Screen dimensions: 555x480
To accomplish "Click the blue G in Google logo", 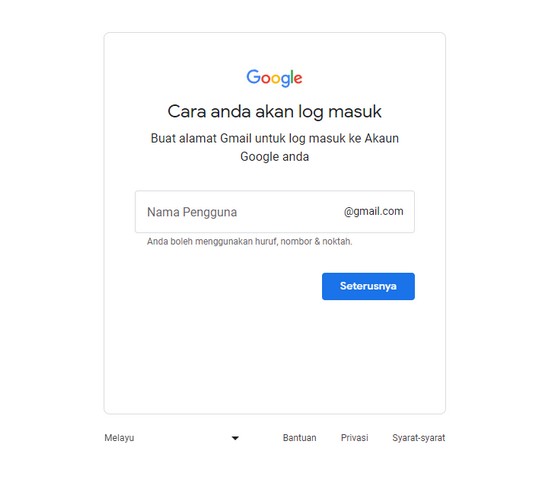I will click(x=253, y=76).
